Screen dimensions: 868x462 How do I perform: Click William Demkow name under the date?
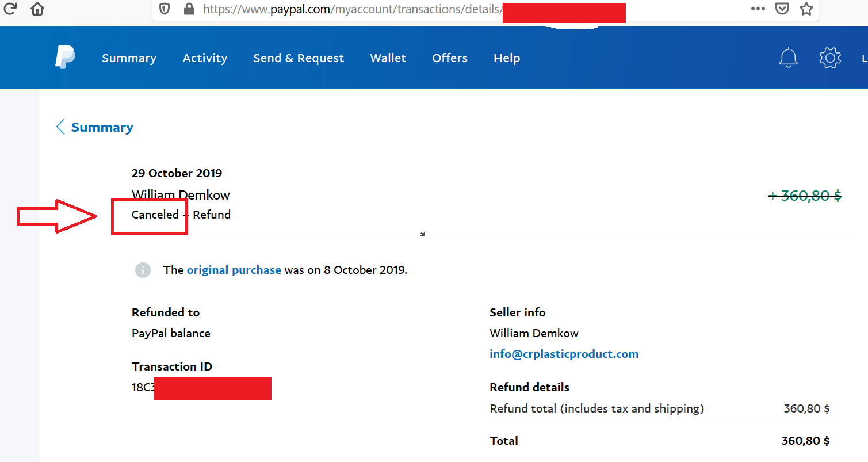point(181,195)
